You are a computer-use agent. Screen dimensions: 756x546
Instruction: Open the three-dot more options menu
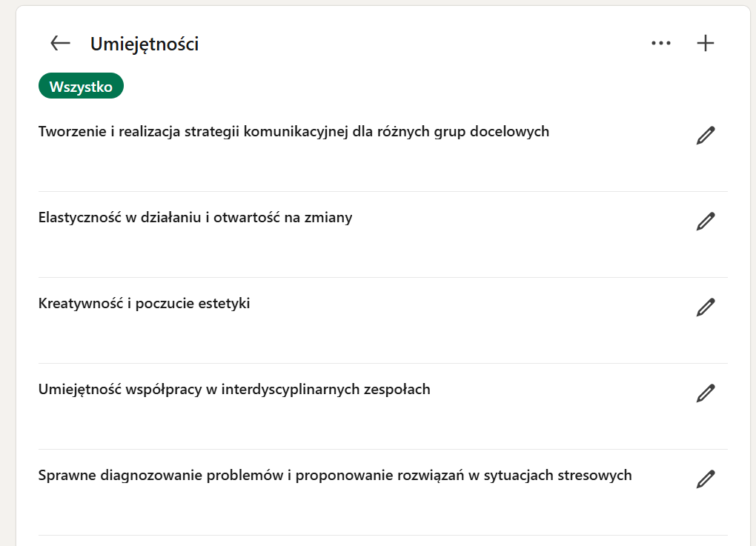coord(660,44)
